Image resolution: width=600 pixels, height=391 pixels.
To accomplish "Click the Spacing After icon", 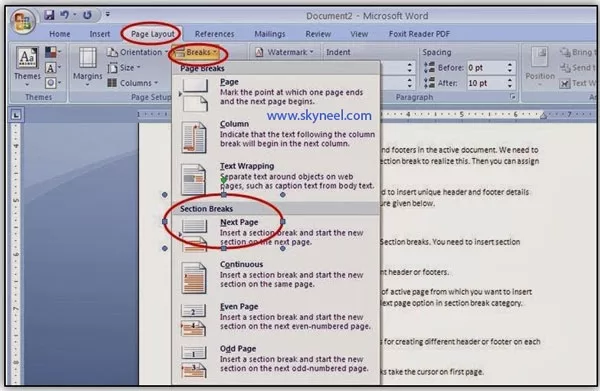I will pyautogui.click(x=429, y=83).
